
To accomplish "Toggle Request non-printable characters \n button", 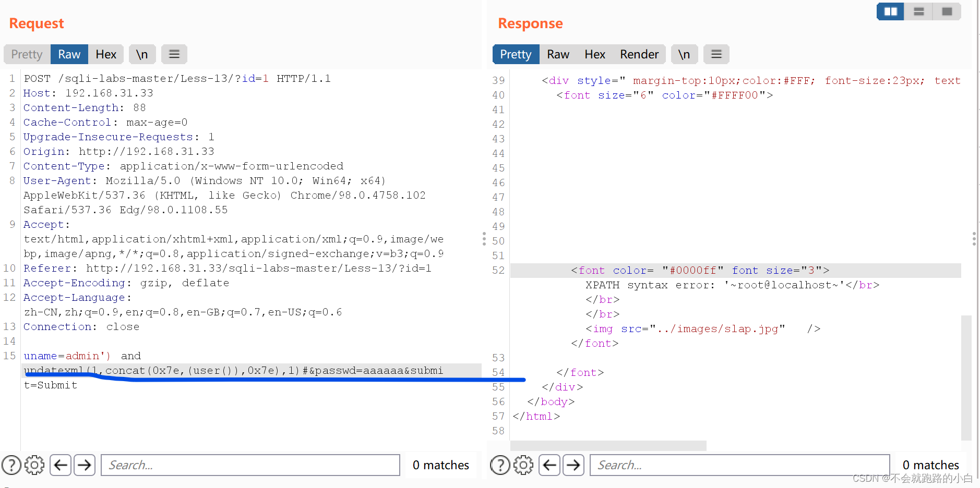I will pos(142,54).
